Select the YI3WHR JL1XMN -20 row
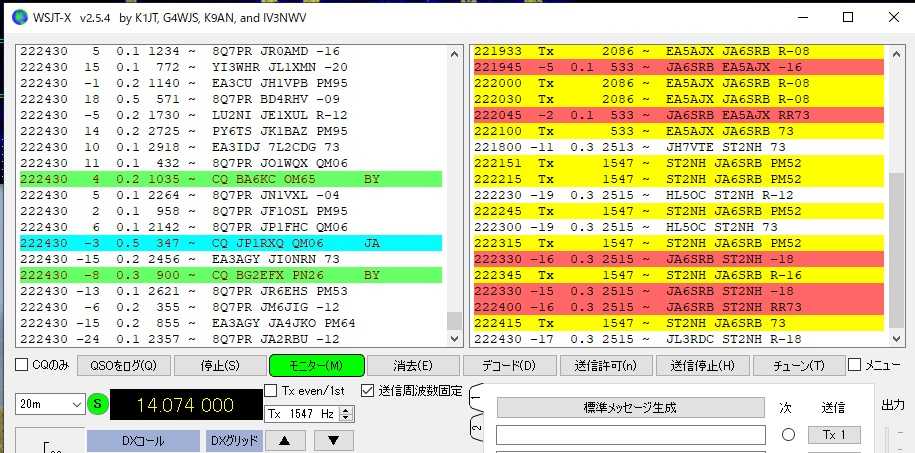Image resolution: width=915 pixels, height=453 pixels. click(x=231, y=67)
